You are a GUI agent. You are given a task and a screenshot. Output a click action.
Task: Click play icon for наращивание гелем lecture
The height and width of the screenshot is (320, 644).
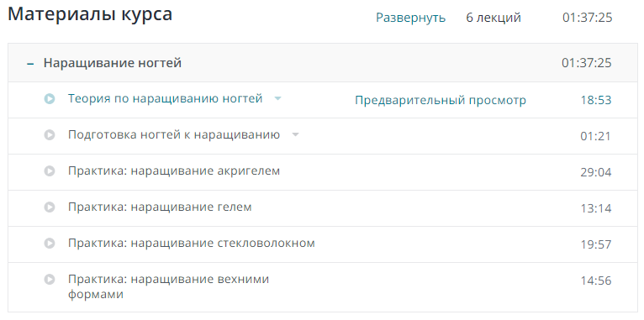pyautogui.click(x=50, y=207)
